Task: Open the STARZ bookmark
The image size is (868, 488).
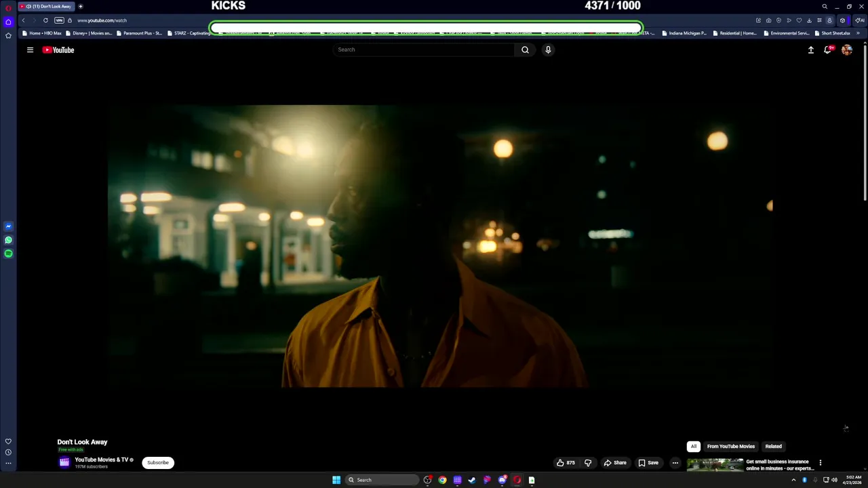Action: pyautogui.click(x=189, y=33)
